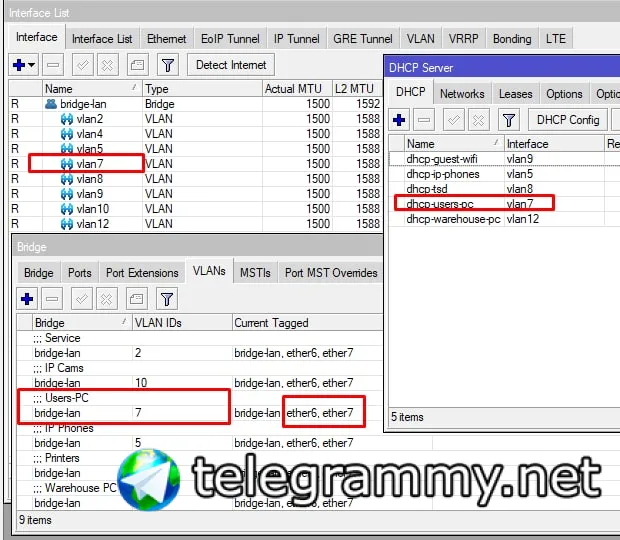The width and height of the screenshot is (620, 540).
Task: Click the remove (minus) button in Interface List
Action: 53,65
